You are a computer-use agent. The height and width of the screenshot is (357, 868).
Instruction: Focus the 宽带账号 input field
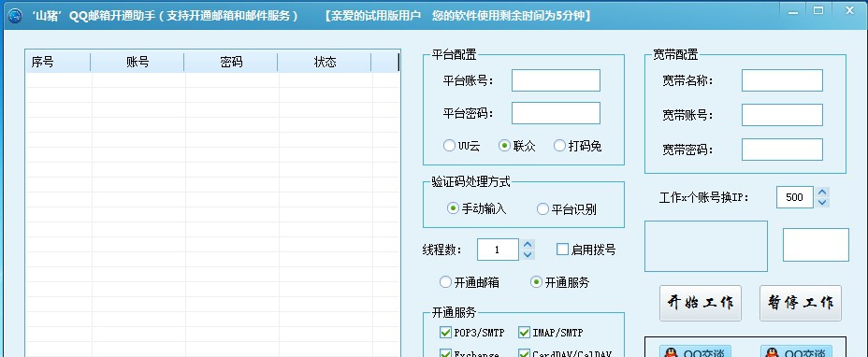782,115
